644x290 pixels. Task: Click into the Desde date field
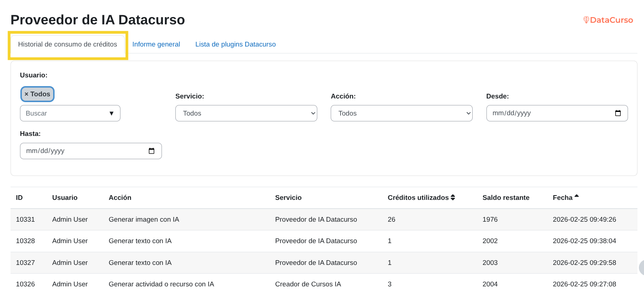click(546, 113)
